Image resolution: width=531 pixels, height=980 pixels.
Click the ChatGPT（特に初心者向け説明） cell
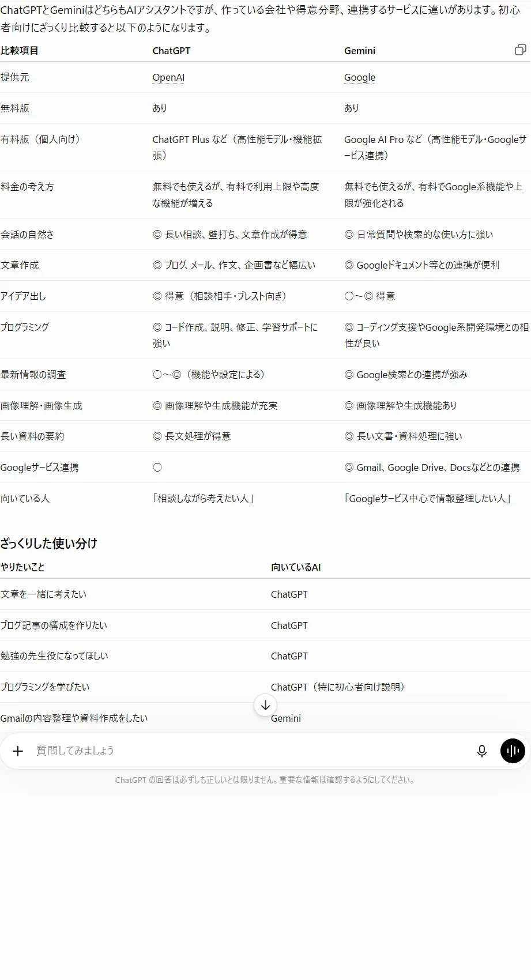[340, 687]
